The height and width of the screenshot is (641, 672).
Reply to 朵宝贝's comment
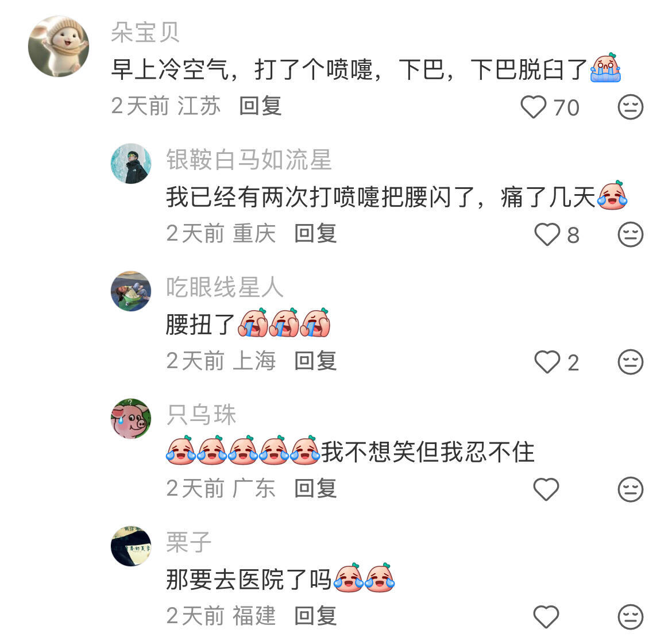coord(260,106)
